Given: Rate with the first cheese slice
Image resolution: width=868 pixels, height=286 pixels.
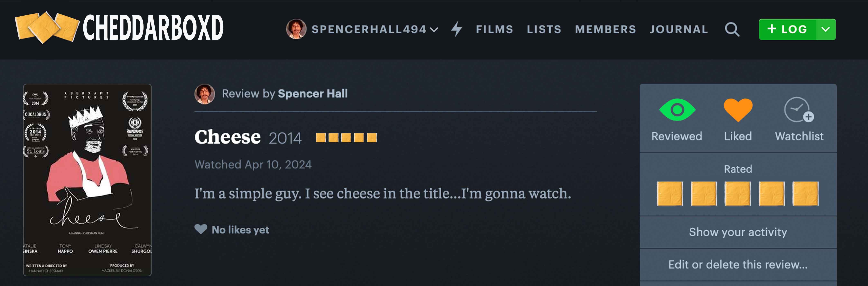Looking at the screenshot, I should tap(670, 194).
